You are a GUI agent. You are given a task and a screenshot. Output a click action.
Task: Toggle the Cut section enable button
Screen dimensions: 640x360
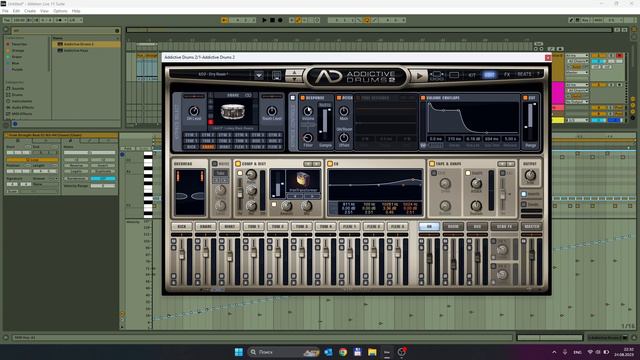click(x=525, y=98)
